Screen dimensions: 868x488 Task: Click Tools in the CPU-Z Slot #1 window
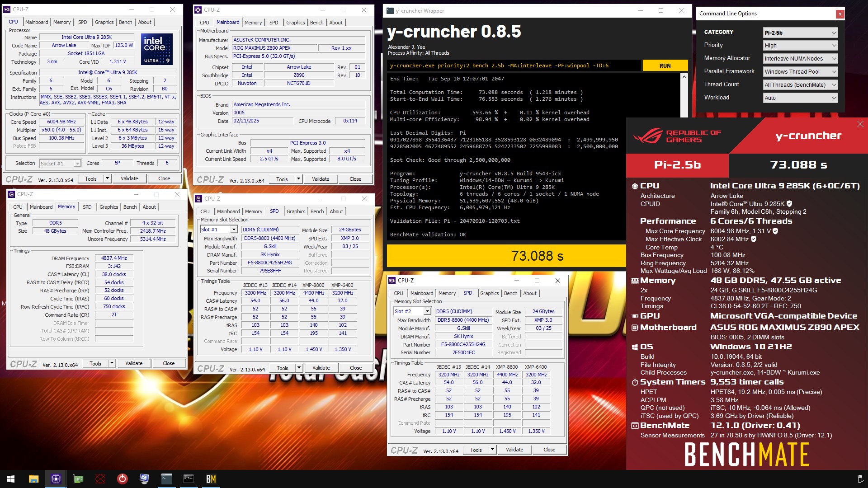(x=283, y=368)
